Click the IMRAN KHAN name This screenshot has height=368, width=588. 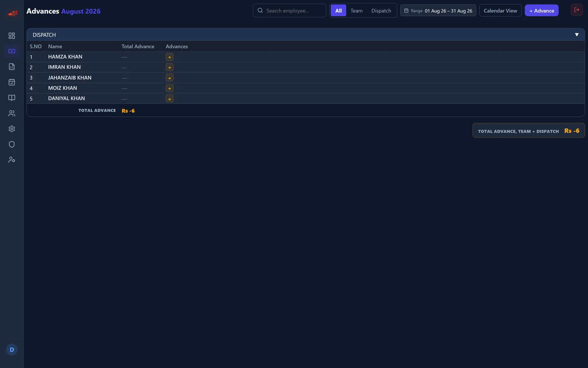64,67
